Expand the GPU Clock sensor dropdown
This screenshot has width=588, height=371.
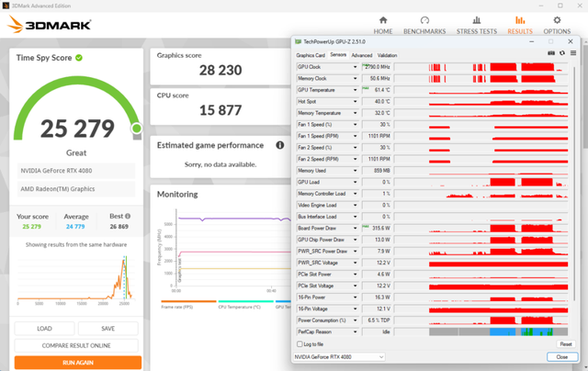coord(356,67)
